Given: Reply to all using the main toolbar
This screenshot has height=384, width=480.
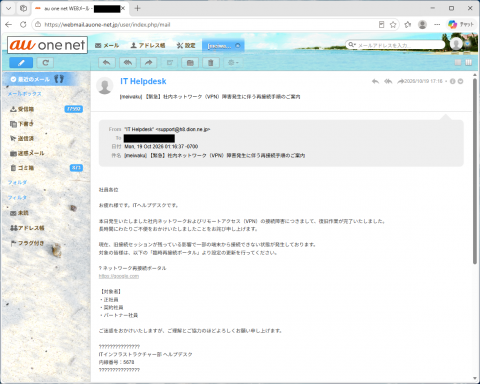Looking at the screenshot, I should pos(128,63).
